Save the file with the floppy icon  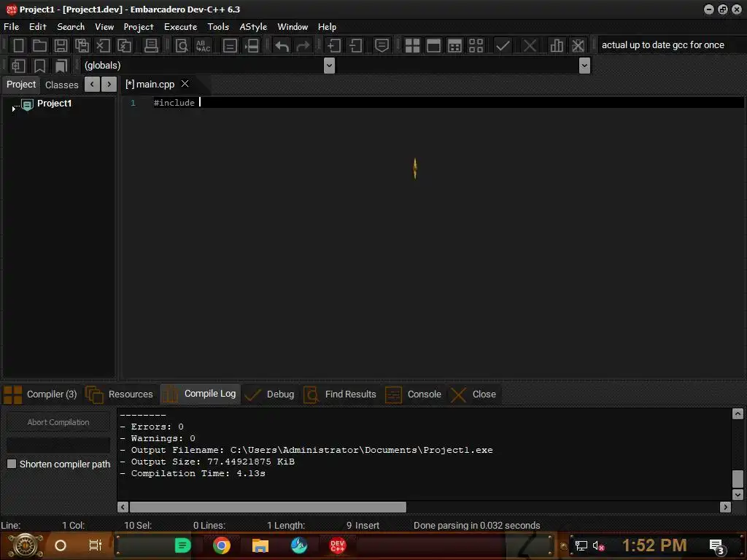(61, 46)
